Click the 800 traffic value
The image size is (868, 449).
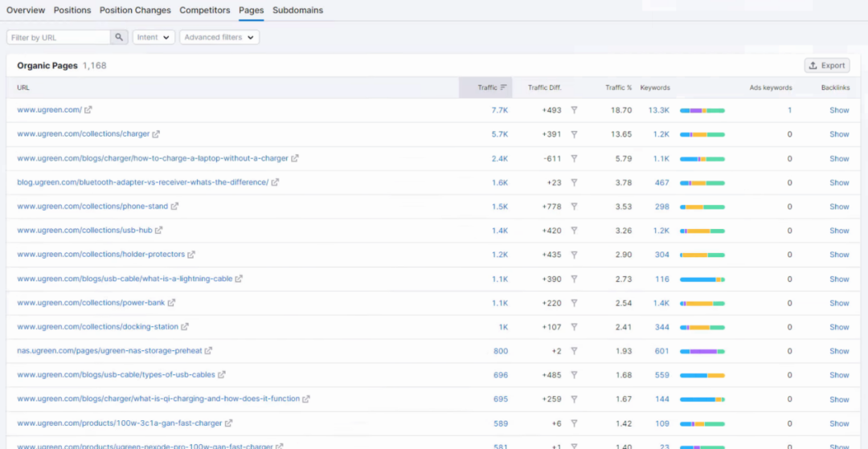point(501,351)
